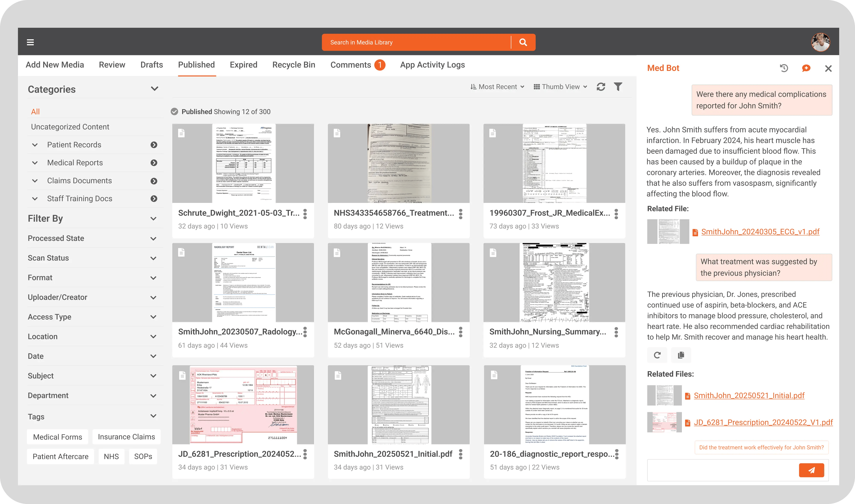Regenerate the Med Bot answer

pyautogui.click(x=657, y=355)
